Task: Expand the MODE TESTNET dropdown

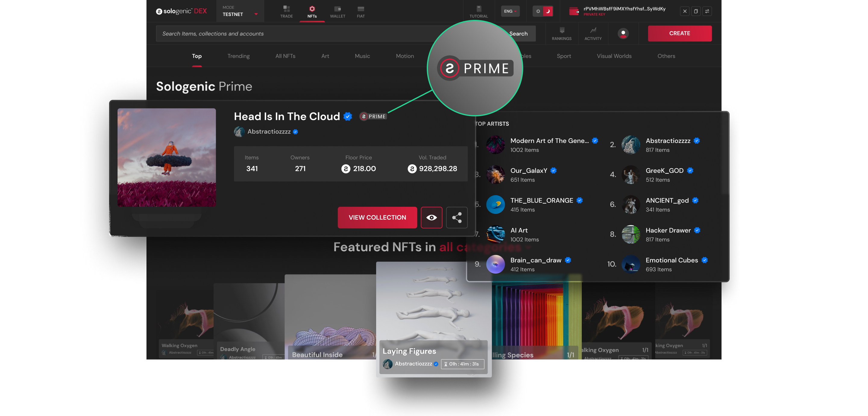Action: tap(240, 11)
